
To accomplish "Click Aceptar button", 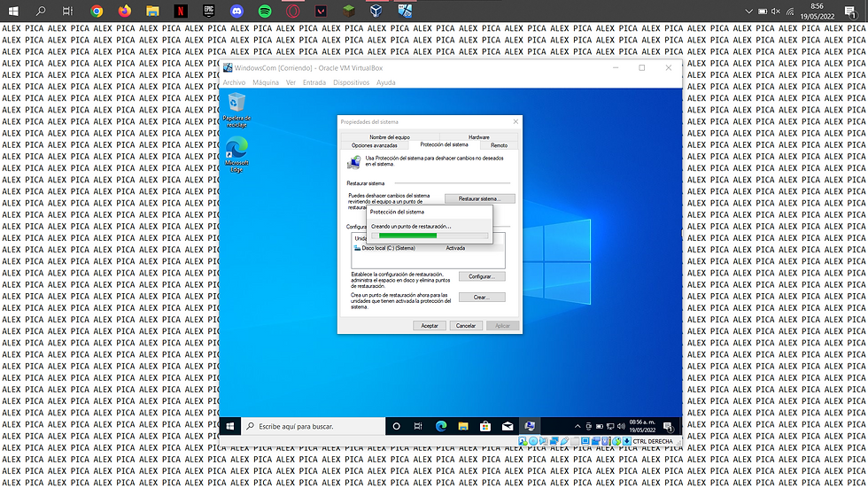I will (430, 325).
